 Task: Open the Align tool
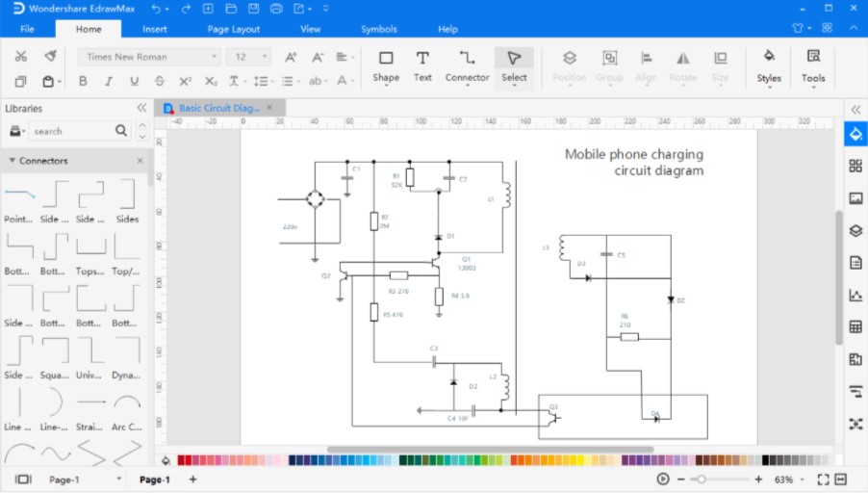(x=646, y=66)
